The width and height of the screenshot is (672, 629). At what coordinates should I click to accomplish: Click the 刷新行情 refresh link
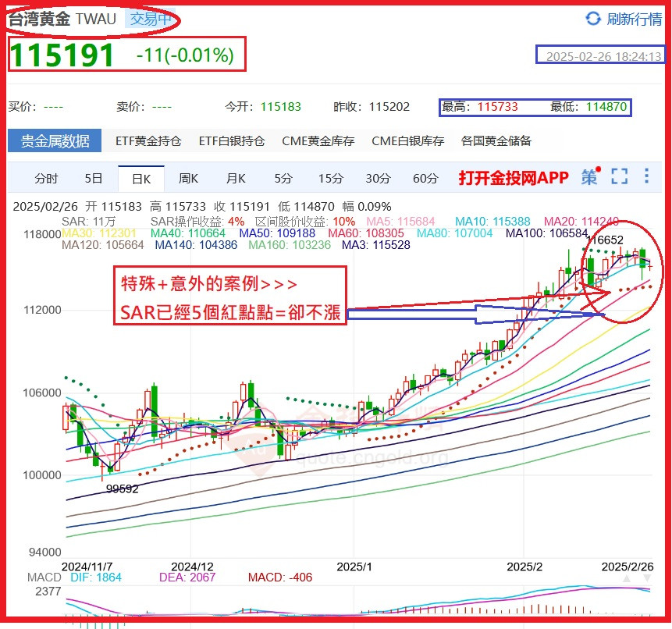coord(635,17)
